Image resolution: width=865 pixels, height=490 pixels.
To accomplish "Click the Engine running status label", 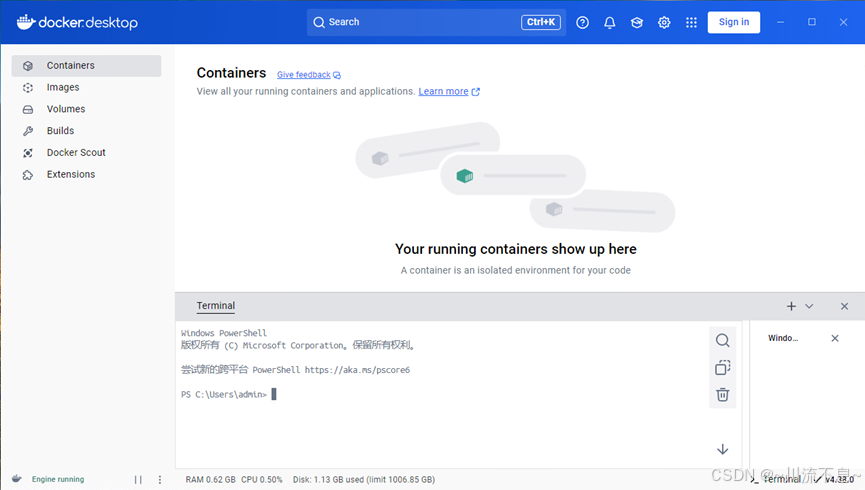I will tap(58, 480).
